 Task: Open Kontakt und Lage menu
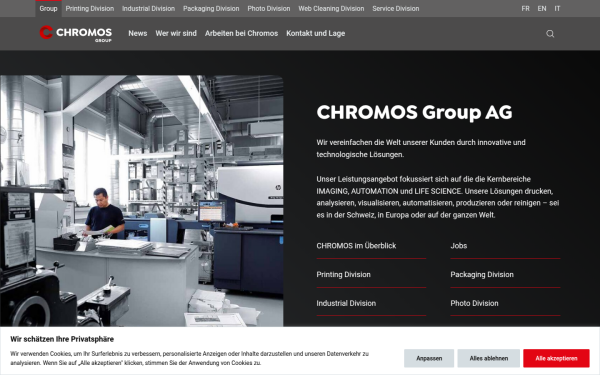coord(316,33)
